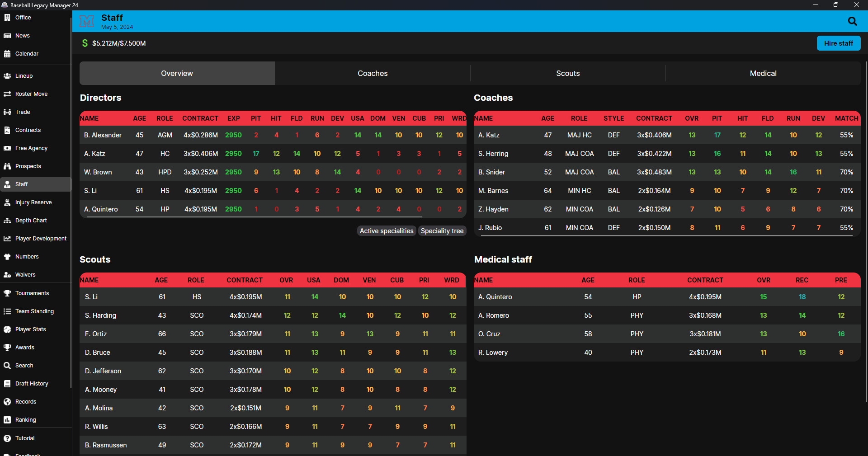Switch to the Scouts tab

[x=568, y=73]
